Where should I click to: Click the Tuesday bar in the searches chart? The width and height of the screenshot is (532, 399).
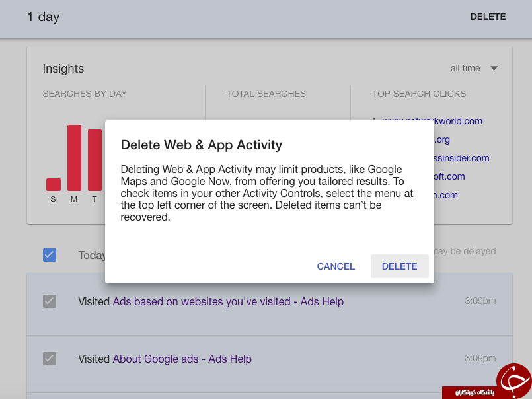95,160
